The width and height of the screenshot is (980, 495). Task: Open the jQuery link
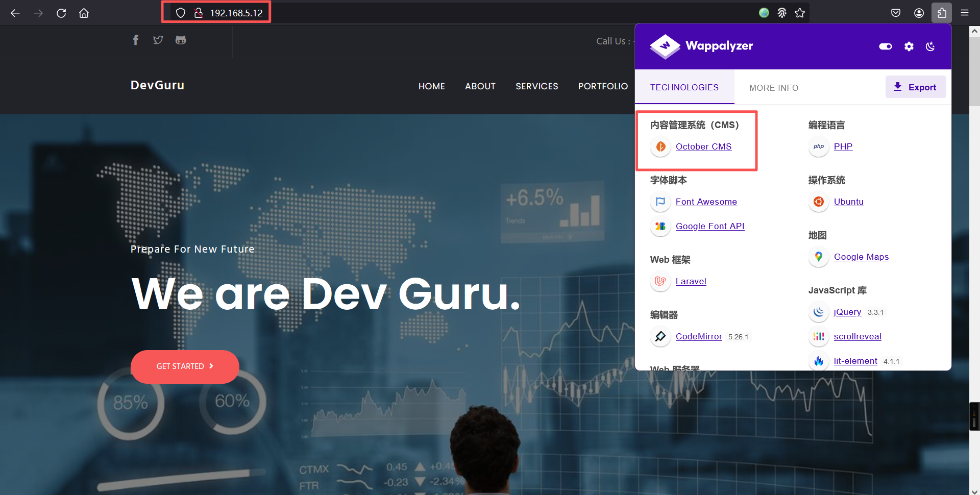tap(847, 312)
